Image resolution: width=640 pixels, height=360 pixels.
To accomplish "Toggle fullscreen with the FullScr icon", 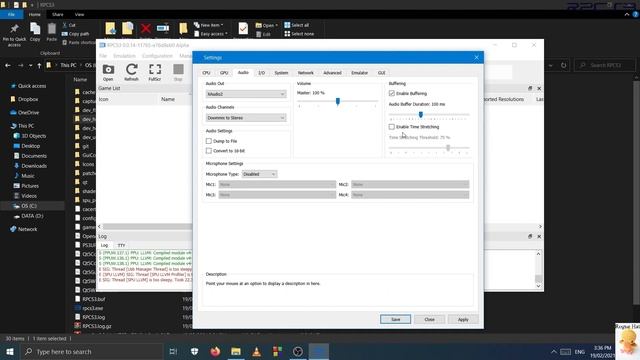I will [x=155, y=72].
